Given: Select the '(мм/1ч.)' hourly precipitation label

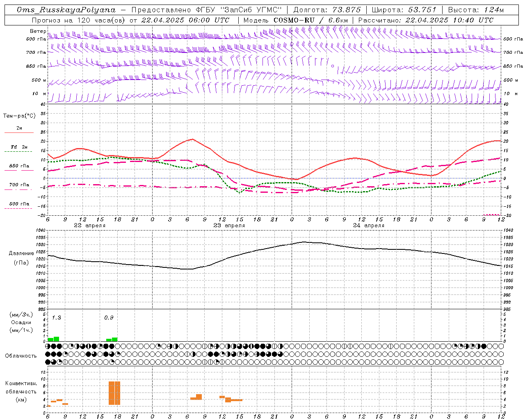Looking at the screenshot, I should click(21, 330).
